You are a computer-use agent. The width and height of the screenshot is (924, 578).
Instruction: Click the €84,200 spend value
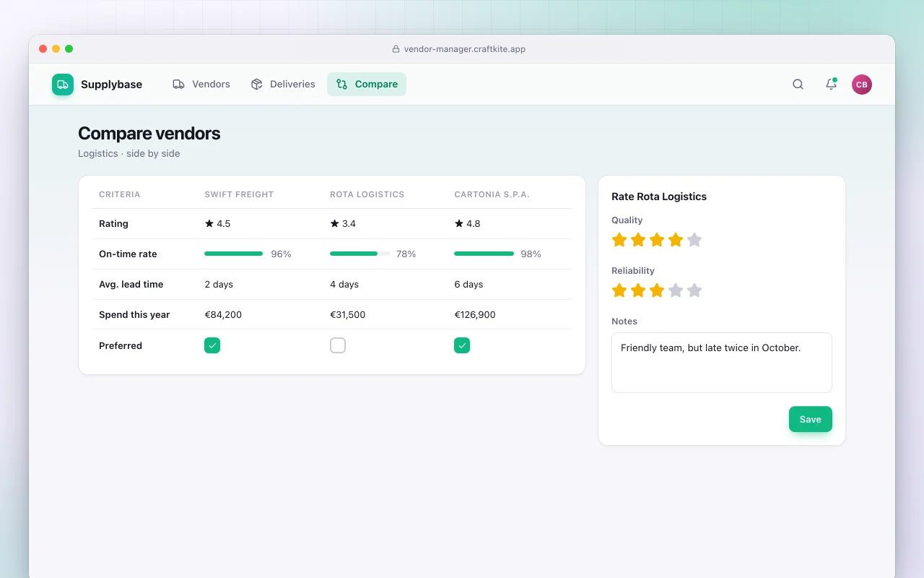pyautogui.click(x=223, y=315)
